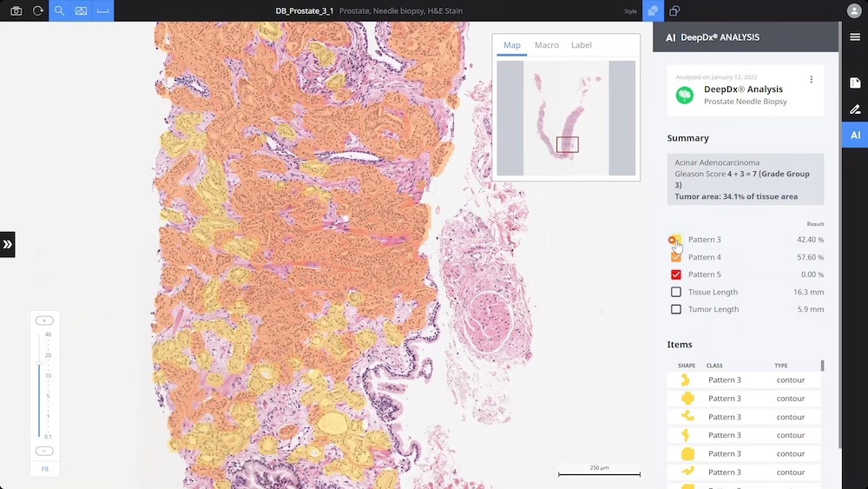868x489 pixels.
Task: Switch to the Label tab
Action: pyautogui.click(x=581, y=45)
